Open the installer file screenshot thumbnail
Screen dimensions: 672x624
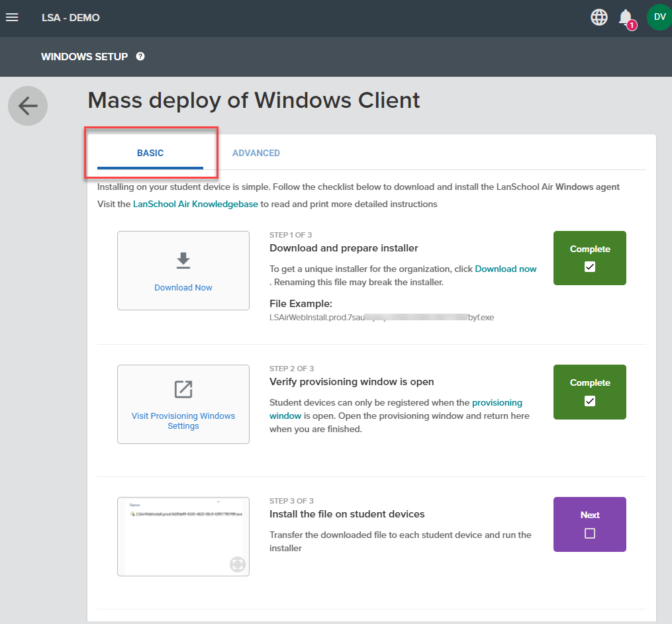click(183, 537)
